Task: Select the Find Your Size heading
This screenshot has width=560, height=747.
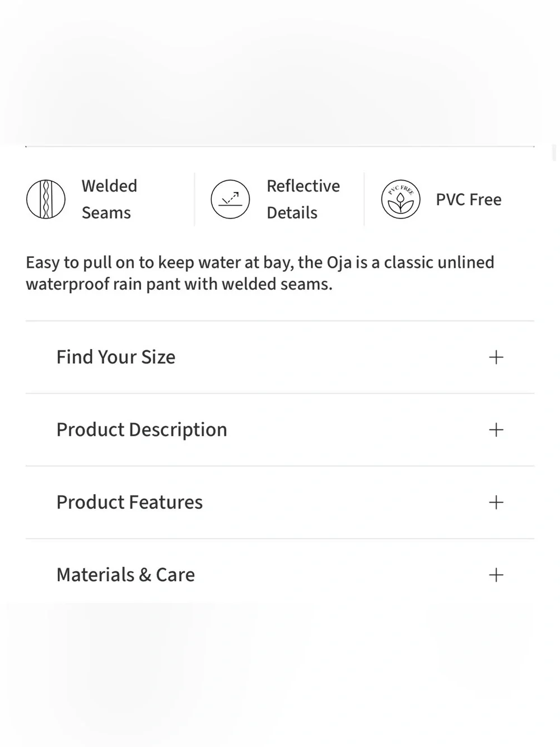Action: pos(116,357)
